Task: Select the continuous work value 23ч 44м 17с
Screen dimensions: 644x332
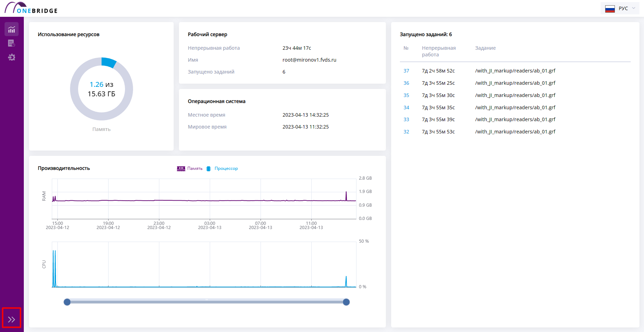Action: pyautogui.click(x=297, y=48)
